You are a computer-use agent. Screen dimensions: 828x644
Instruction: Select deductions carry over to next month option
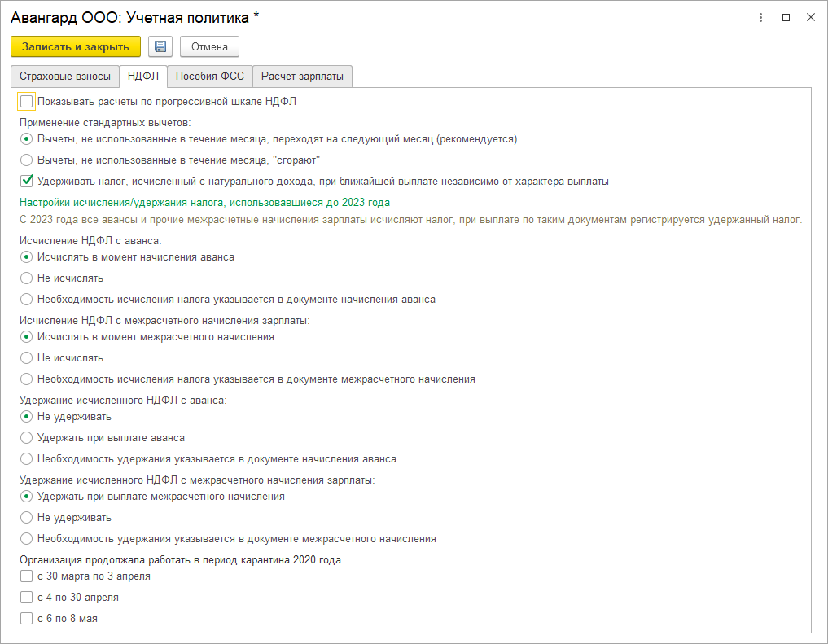click(26, 139)
